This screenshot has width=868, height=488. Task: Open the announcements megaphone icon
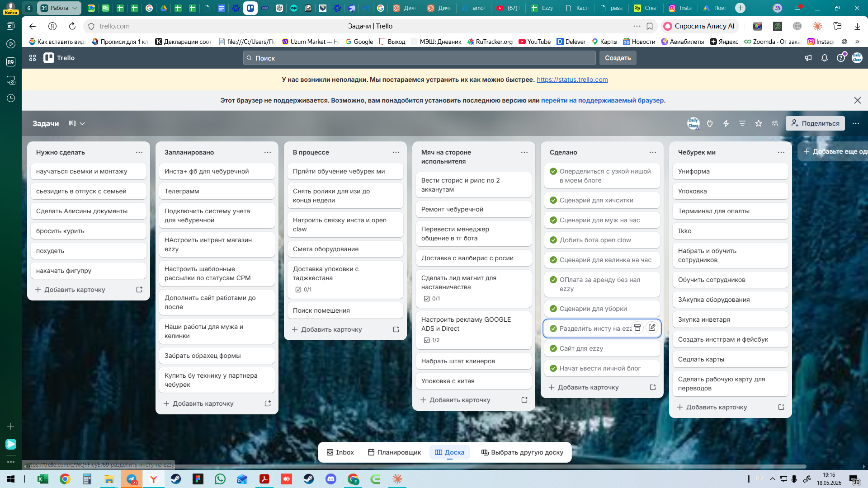click(808, 58)
